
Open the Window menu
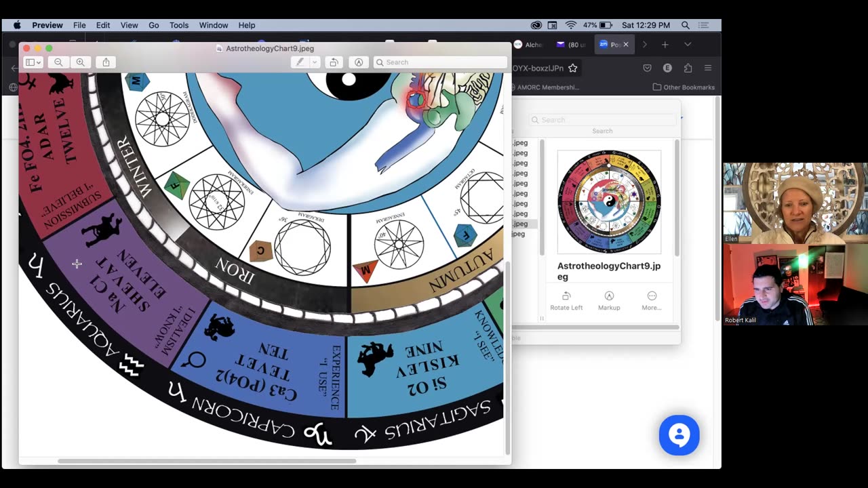[x=214, y=25]
